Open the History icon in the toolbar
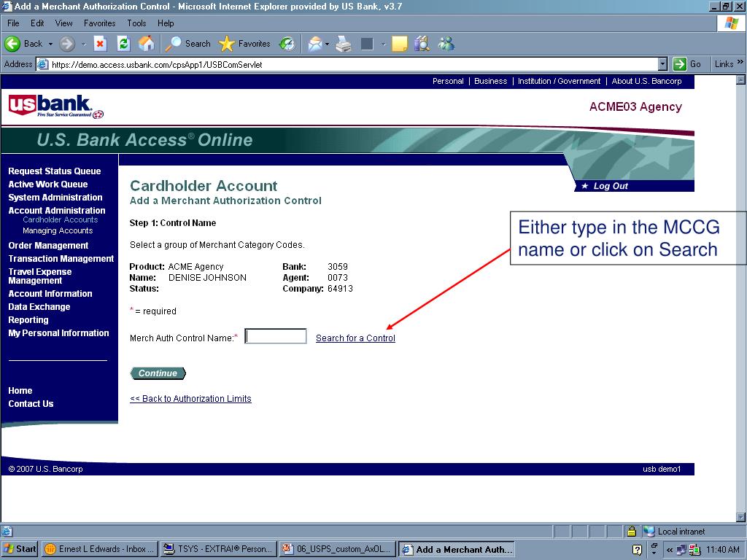The height and width of the screenshot is (560, 747). point(287,44)
